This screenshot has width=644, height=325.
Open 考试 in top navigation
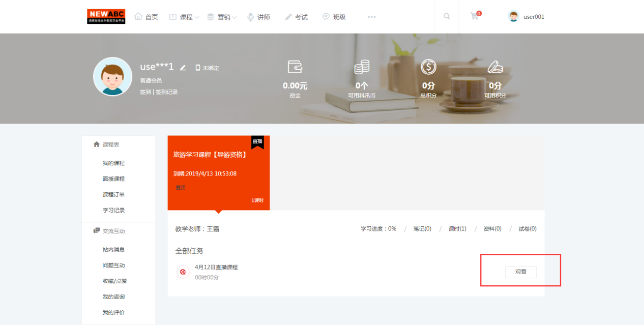tap(296, 17)
